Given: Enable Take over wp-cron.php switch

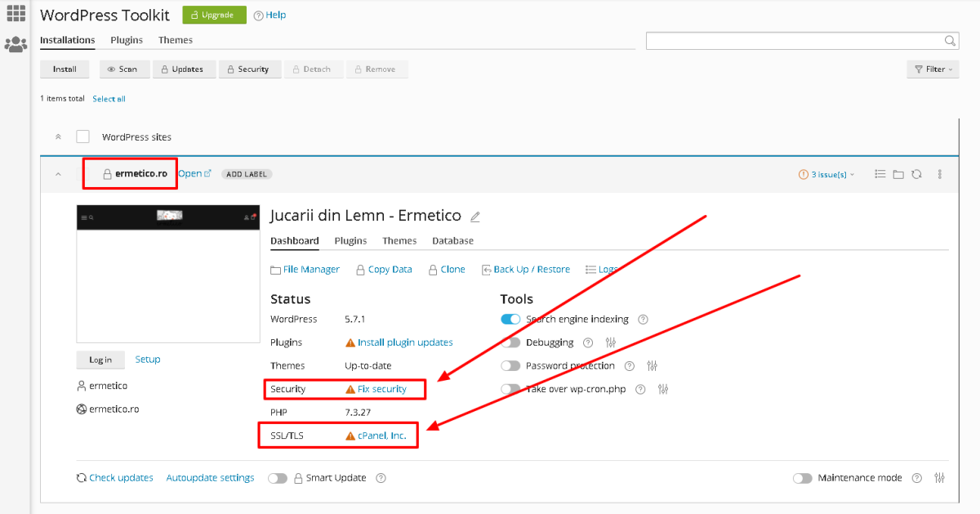Looking at the screenshot, I should click(510, 389).
